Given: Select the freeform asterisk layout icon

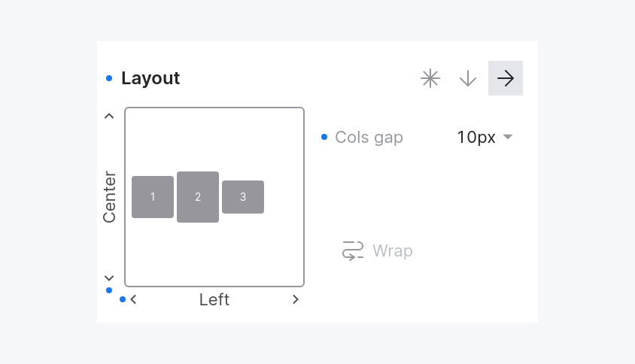Looking at the screenshot, I should (x=430, y=78).
